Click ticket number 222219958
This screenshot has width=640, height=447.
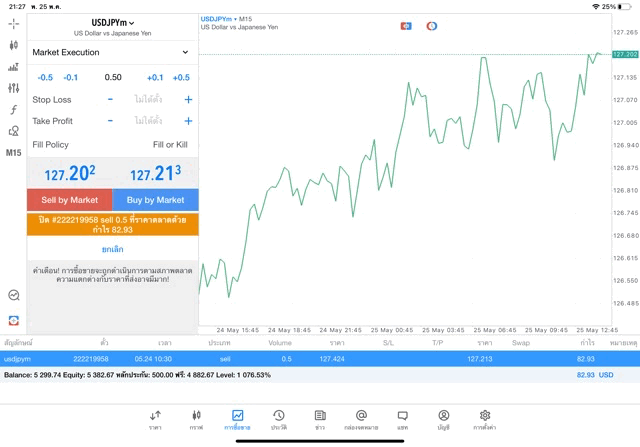[91, 359]
